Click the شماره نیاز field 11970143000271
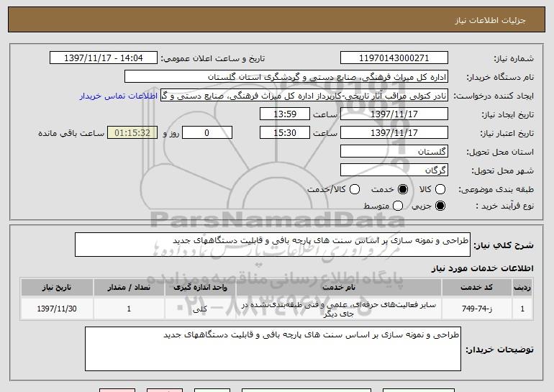Viewport: 554px width, 392px height. tap(394, 58)
